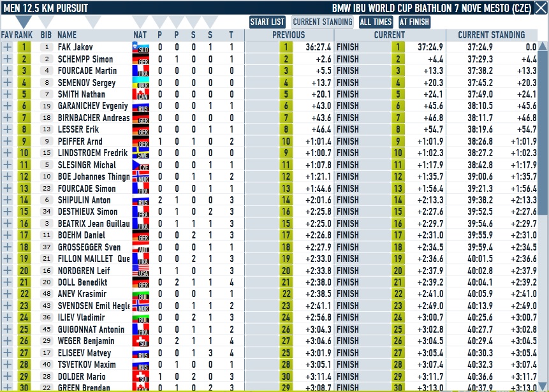
Task: Toggle favorite for WEGER Benjamin
Action: click(x=8, y=341)
